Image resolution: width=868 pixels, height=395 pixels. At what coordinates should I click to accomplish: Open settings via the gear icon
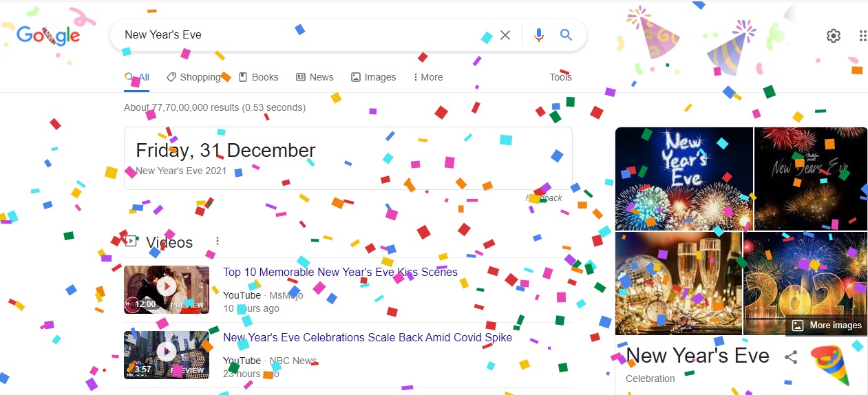pyautogui.click(x=834, y=36)
